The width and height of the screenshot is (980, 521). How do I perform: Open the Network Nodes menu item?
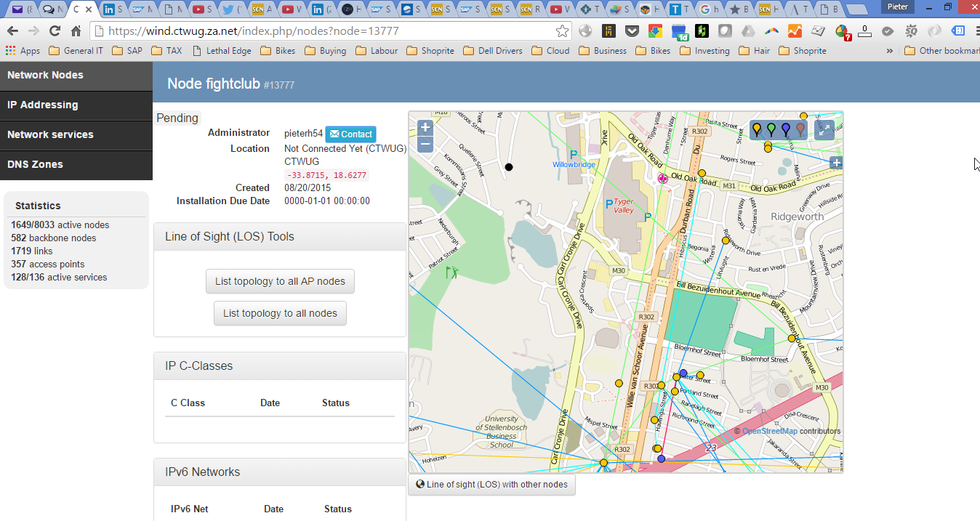point(45,75)
